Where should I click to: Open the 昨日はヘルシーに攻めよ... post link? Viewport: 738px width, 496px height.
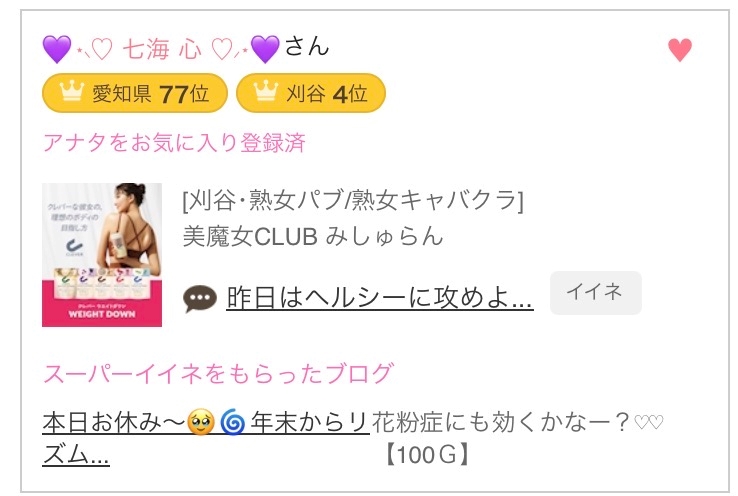(x=380, y=297)
